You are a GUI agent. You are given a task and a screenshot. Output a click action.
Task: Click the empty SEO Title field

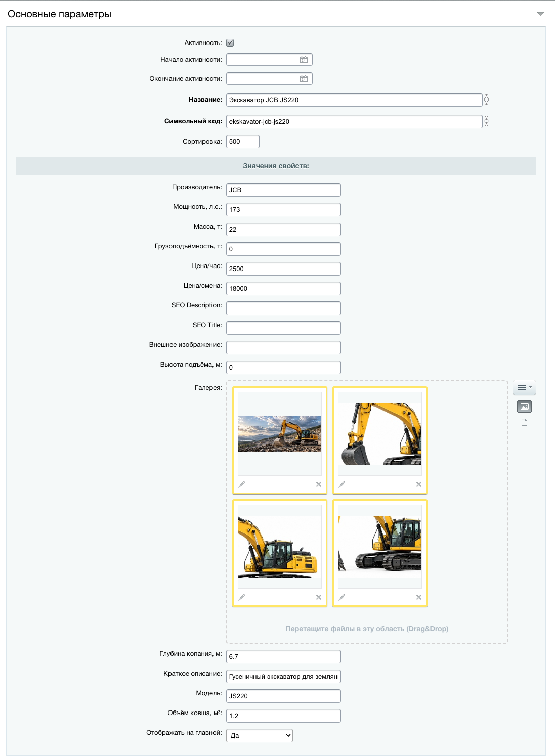[x=283, y=328]
